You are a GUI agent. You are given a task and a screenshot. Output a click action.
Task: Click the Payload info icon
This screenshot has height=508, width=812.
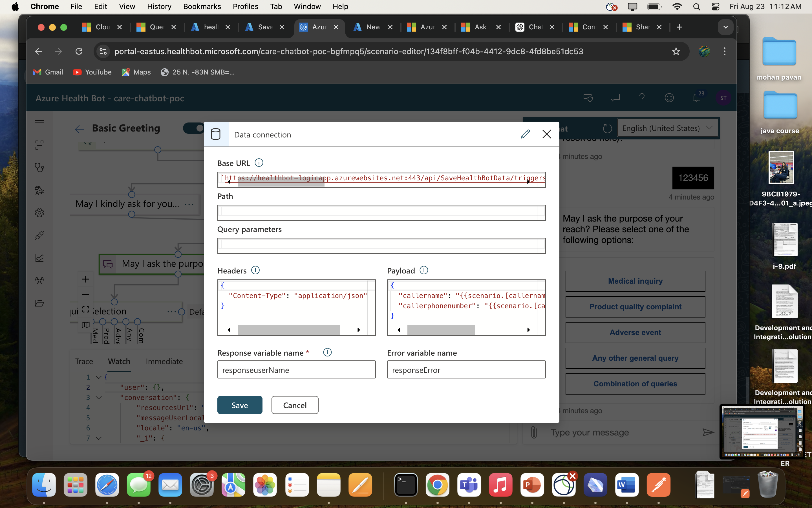(x=424, y=270)
